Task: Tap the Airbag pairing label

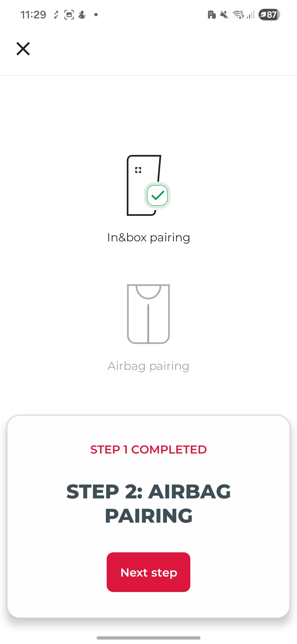Action: (148, 366)
